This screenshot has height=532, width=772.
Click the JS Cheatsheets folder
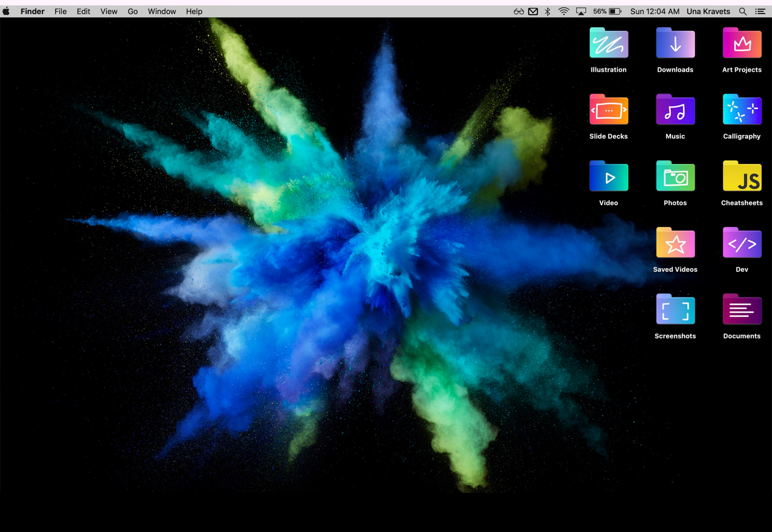pyautogui.click(x=742, y=176)
